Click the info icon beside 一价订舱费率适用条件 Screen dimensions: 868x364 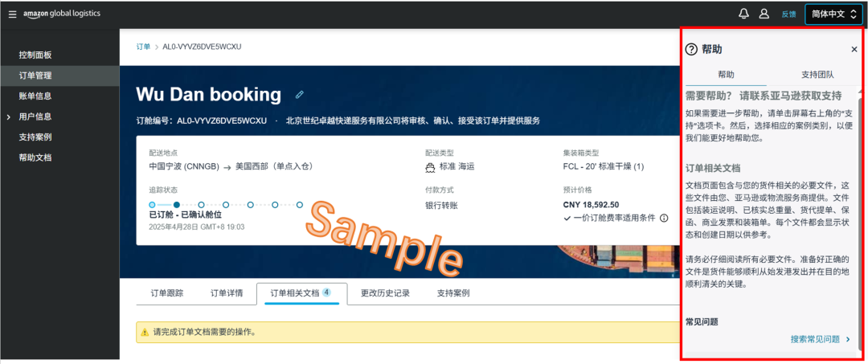click(664, 218)
